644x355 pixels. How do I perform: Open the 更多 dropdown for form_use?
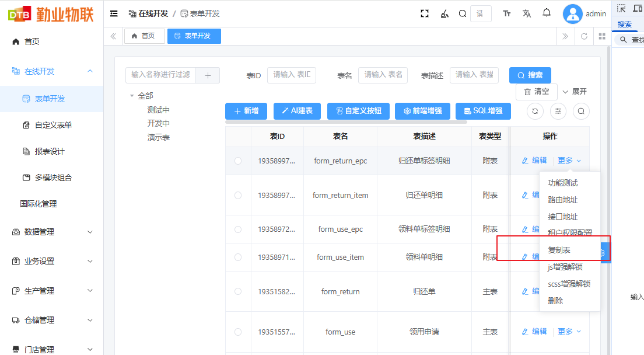pos(569,332)
